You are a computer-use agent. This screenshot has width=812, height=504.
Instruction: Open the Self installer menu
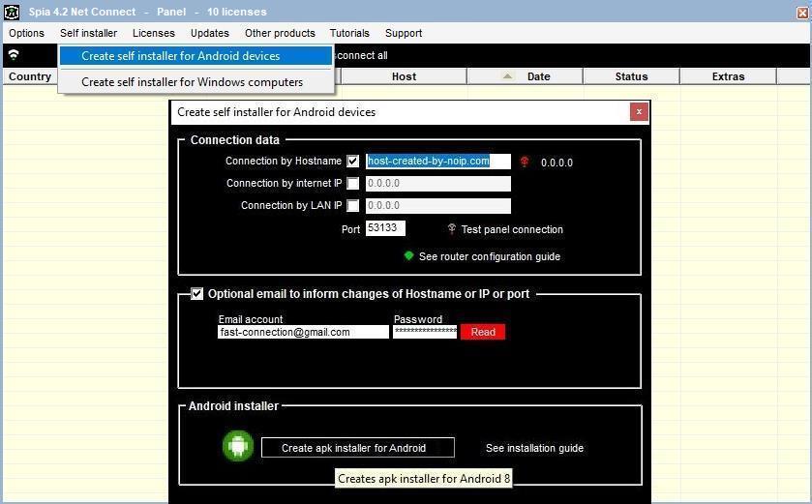coord(88,33)
